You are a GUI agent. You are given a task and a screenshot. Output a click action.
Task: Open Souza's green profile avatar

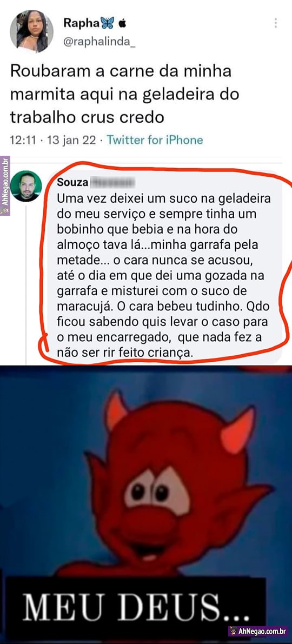[x=26, y=186]
